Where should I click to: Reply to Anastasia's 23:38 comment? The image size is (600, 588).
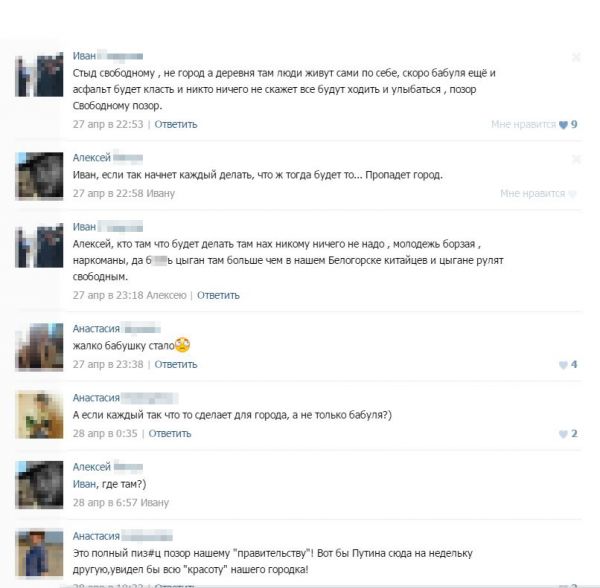coord(176,364)
